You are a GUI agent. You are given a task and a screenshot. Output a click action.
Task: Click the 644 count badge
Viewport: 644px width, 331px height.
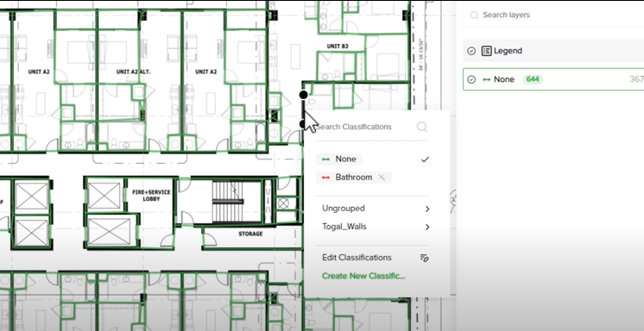coord(533,79)
